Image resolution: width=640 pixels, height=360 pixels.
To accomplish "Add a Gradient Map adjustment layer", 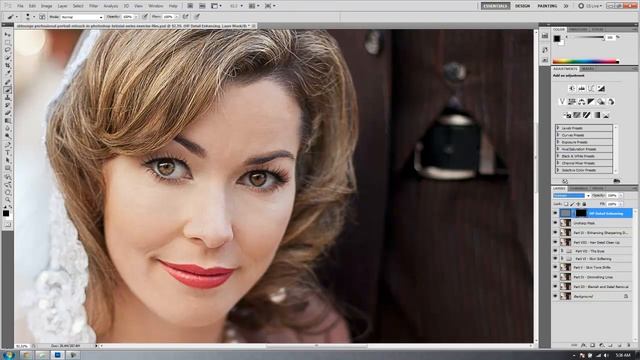I will [597, 116].
